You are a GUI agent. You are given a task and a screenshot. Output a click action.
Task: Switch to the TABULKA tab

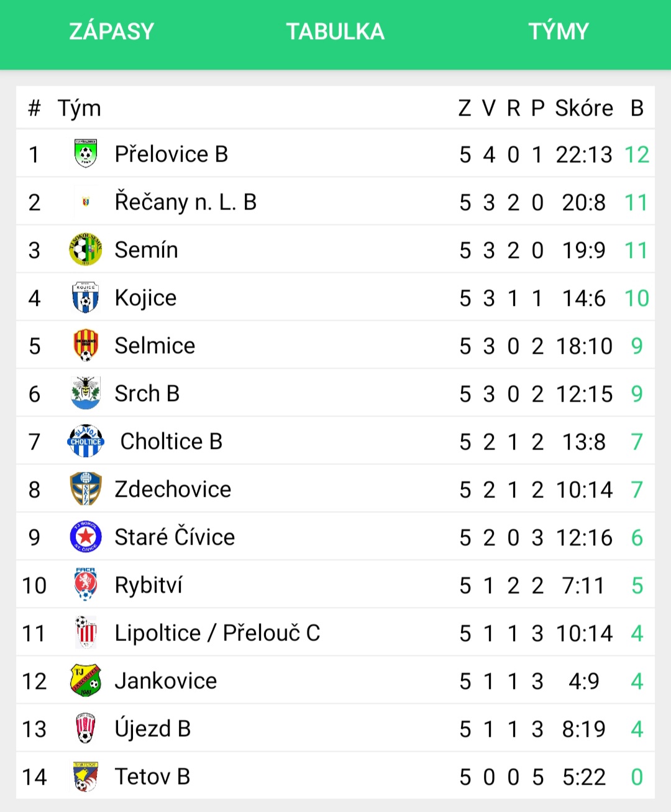coord(335,31)
